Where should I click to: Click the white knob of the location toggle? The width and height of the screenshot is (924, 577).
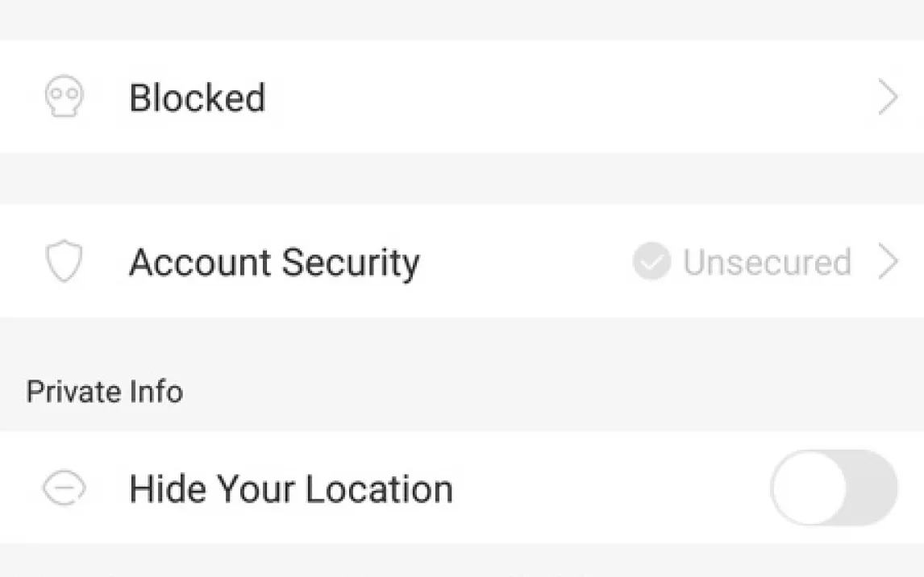tap(810, 488)
